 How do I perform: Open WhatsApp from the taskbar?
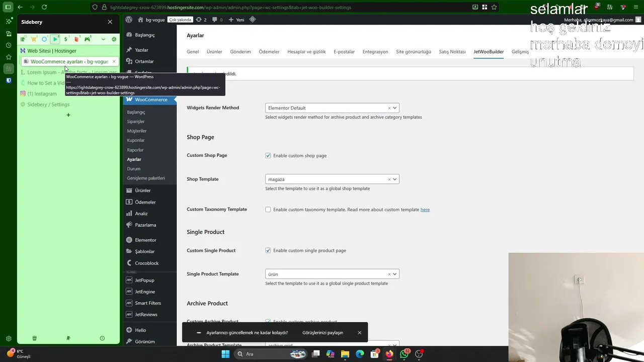click(x=404, y=354)
